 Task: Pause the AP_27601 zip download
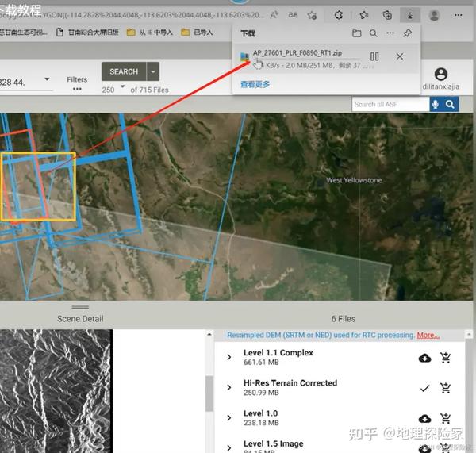[374, 56]
